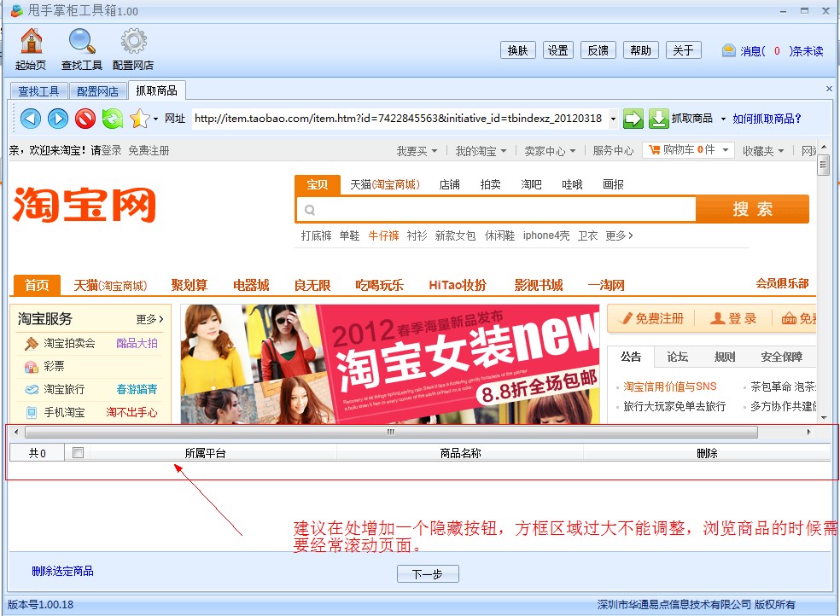This screenshot has height=616, width=840.
Task: Open 更多 in 淘宝服务 panel
Action: (149, 319)
